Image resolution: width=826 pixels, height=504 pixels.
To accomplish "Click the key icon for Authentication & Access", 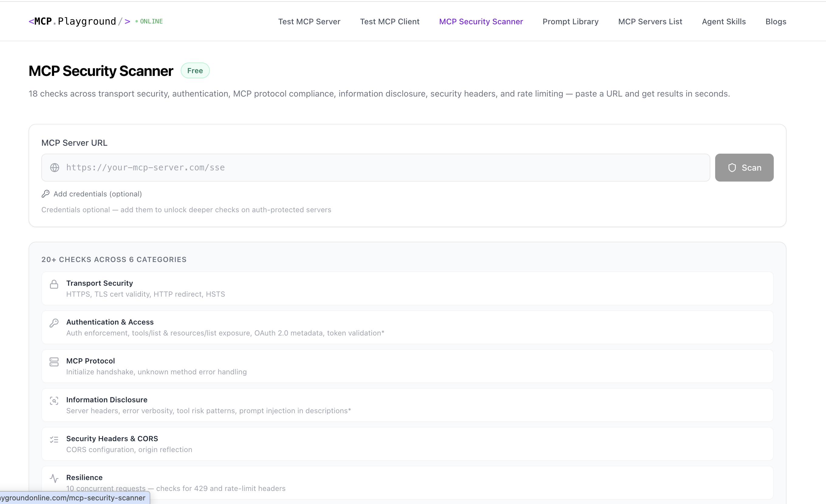I will coord(54,323).
